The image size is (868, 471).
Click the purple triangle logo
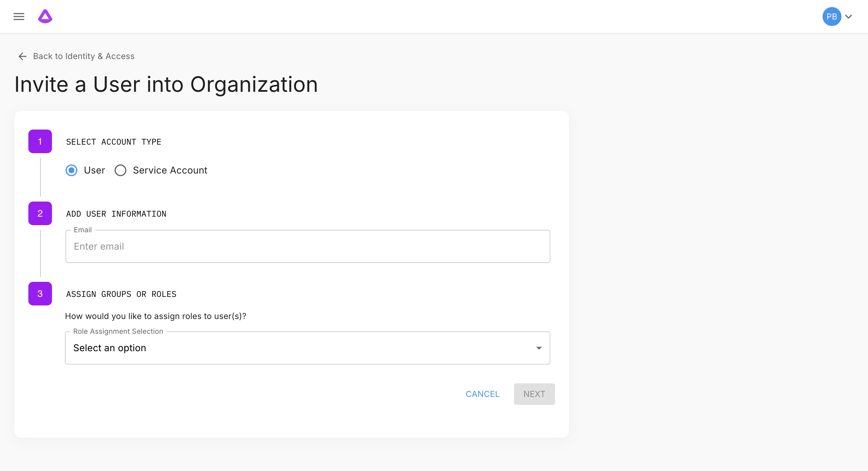(45, 17)
